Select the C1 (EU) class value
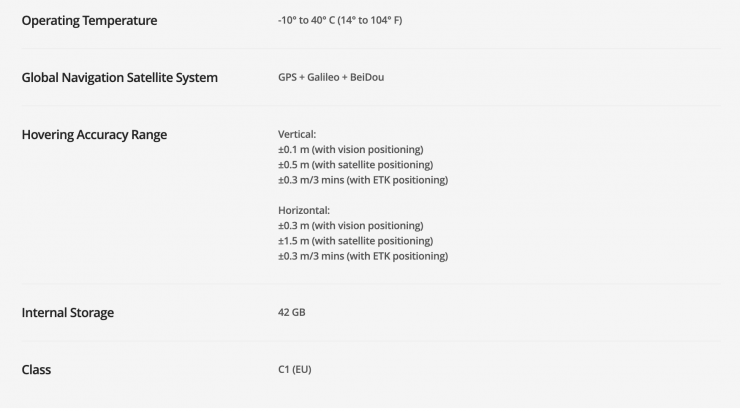The width and height of the screenshot is (740, 411). point(295,370)
